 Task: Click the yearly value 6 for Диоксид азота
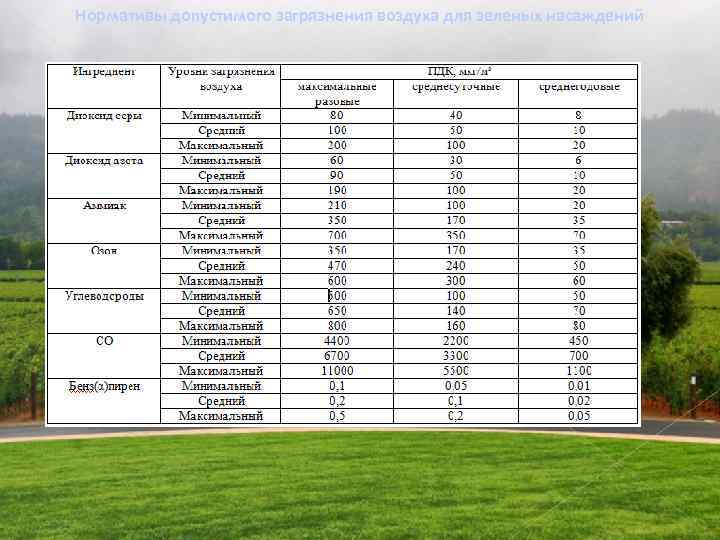point(579,160)
